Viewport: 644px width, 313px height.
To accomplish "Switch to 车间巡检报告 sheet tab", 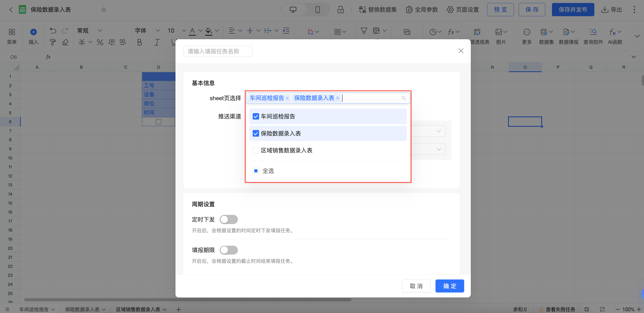I will coord(34,309).
